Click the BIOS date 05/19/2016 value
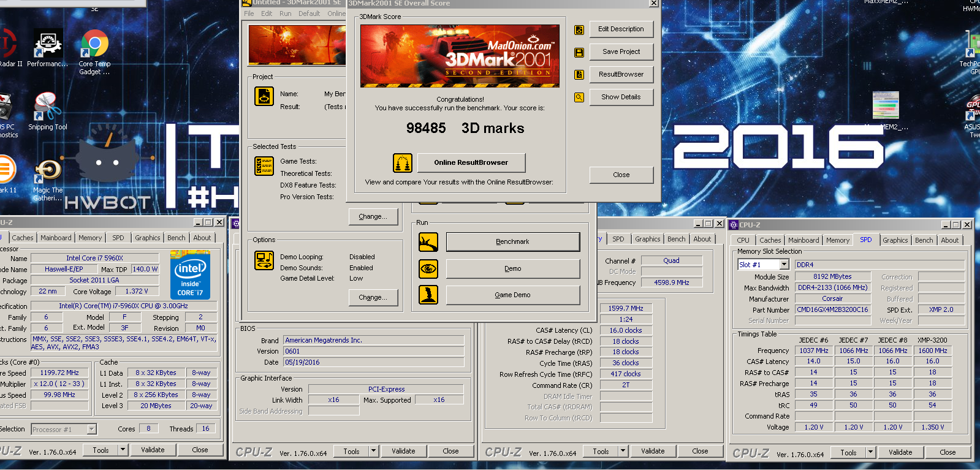 click(x=373, y=362)
